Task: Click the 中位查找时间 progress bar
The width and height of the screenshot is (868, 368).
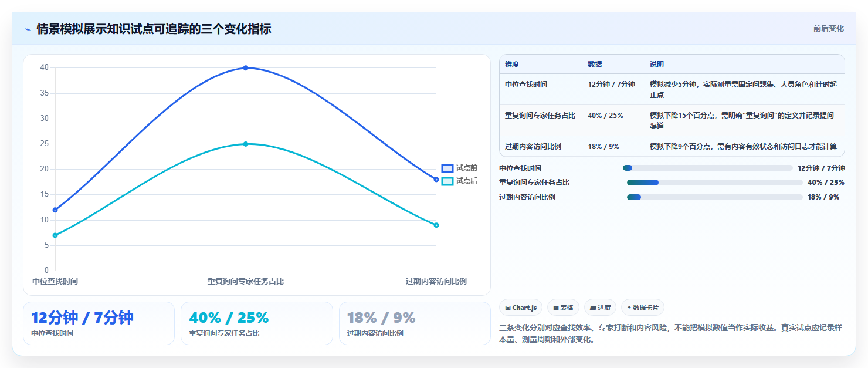Action: (707, 168)
